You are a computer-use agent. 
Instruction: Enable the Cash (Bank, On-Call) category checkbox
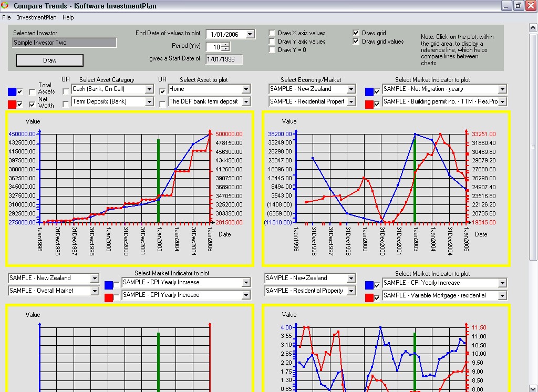coord(66,91)
